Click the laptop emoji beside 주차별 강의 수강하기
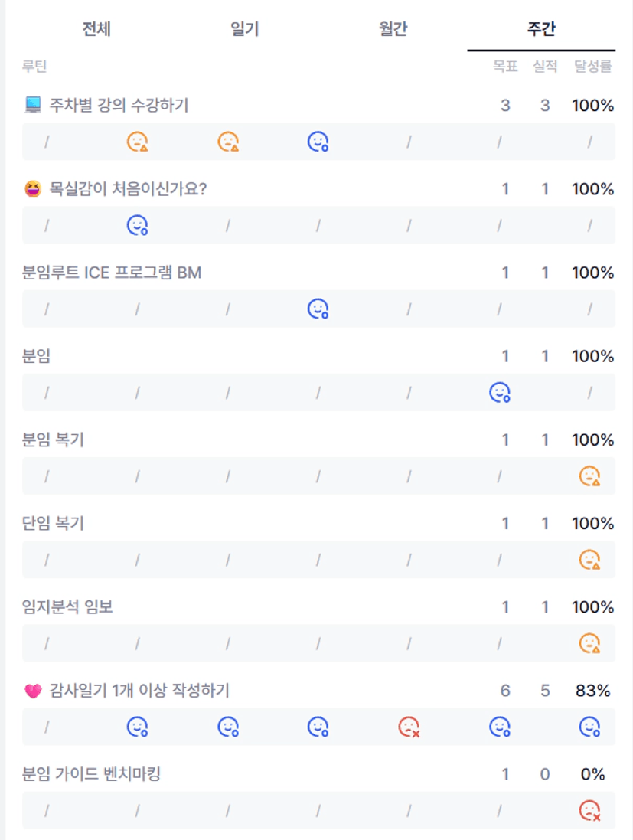The image size is (633, 840). tap(32, 106)
